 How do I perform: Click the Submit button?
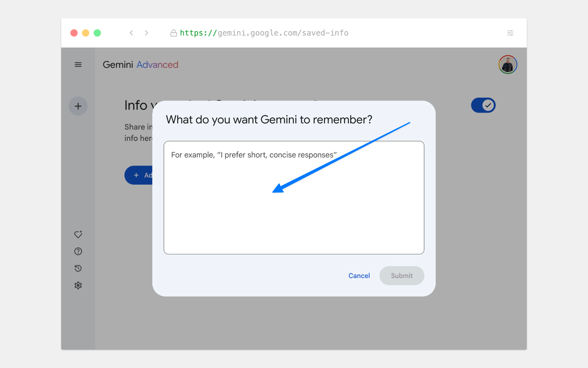click(401, 276)
